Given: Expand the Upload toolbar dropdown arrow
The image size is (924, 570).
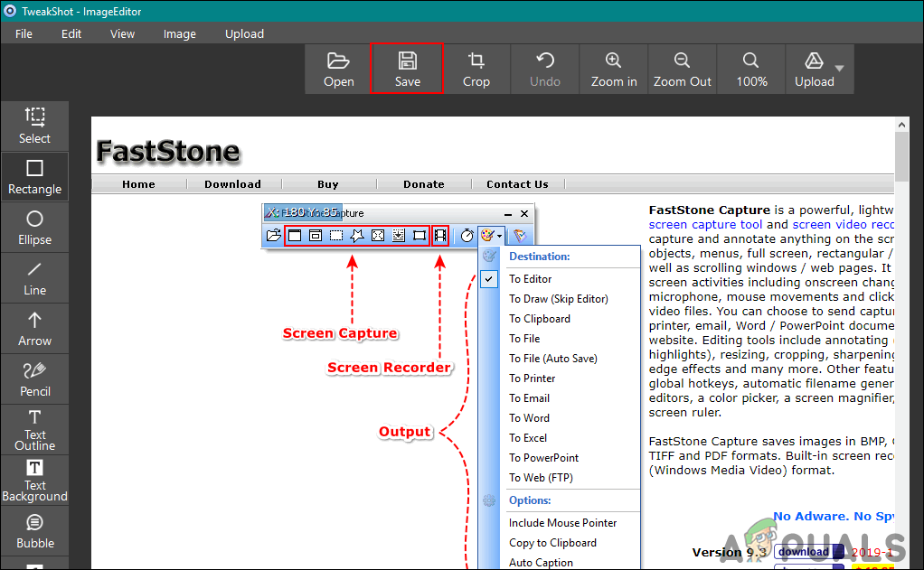Looking at the screenshot, I should click(840, 69).
